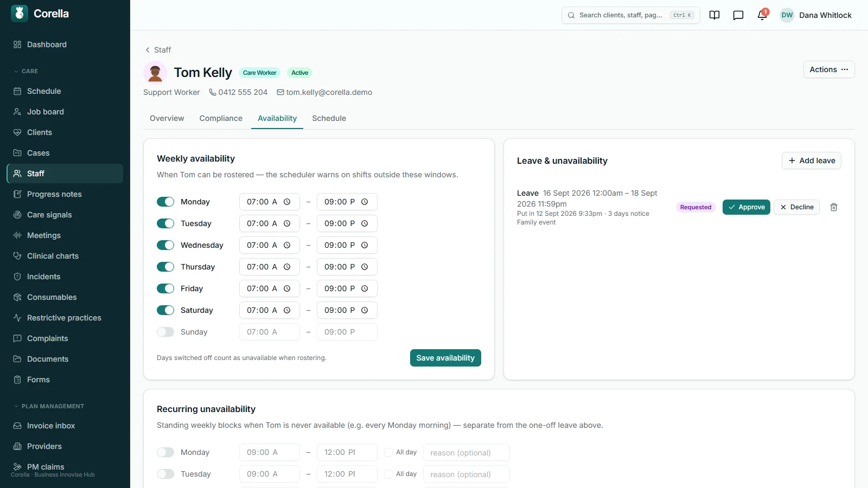
Task: Go to Dashboard in sidebar
Action: click(65, 44)
